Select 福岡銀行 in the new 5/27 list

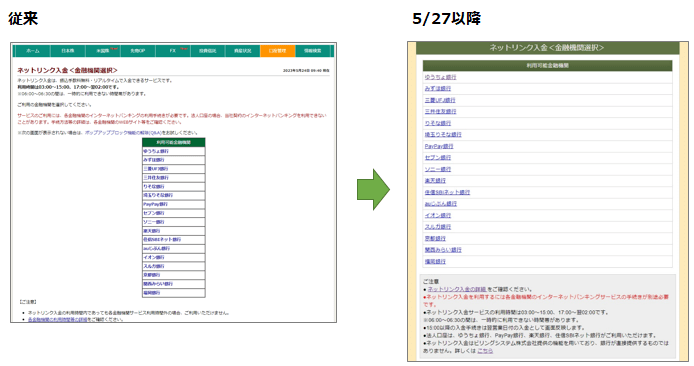pos(435,262)
